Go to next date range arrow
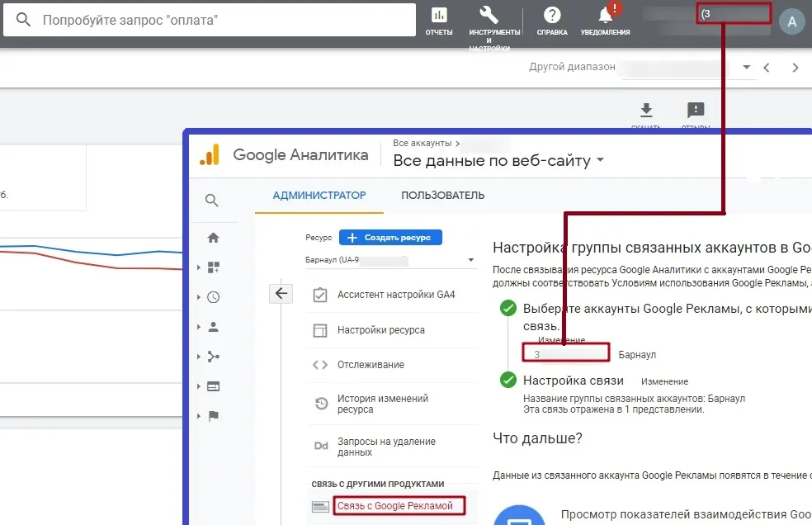Screen dimensions: 812x525 pos(795,68)
